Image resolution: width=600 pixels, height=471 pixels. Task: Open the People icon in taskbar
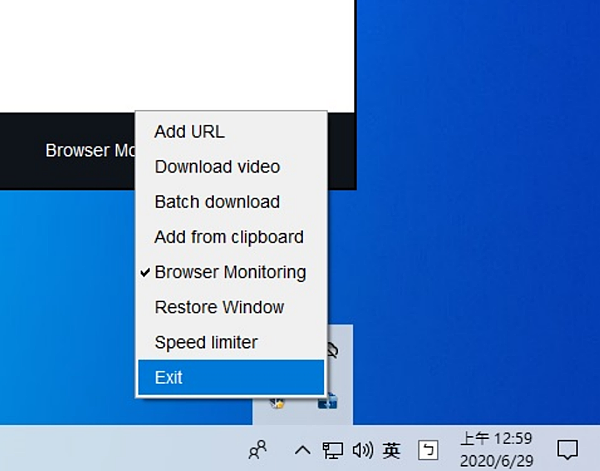pyautogui.click(x=258, y=450)
